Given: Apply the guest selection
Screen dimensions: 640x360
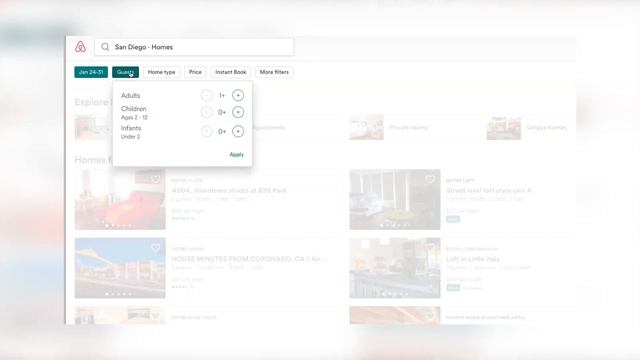Looking at the screenshot, I should click(237, 154).
